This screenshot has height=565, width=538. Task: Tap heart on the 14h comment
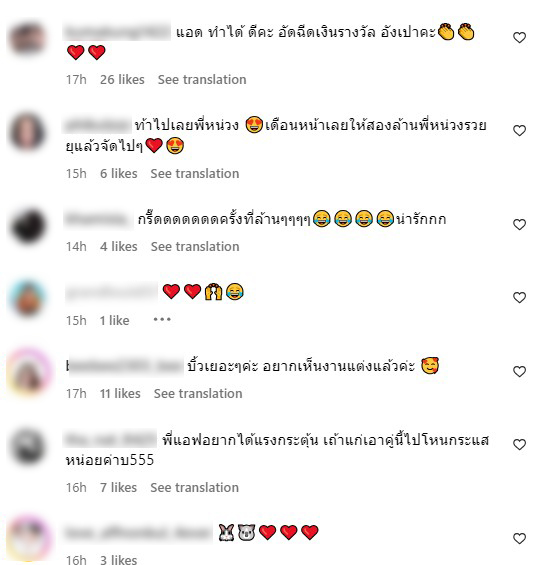coord(519,224)
